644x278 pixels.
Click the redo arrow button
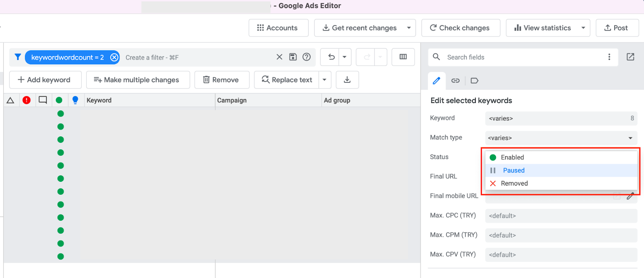point(366,57)
